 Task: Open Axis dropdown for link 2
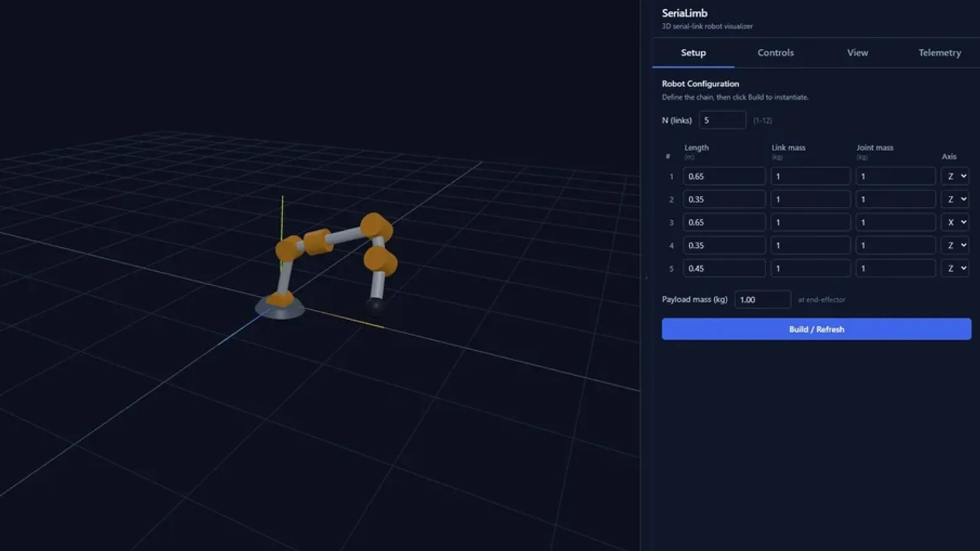pyautogui.click(x=955, y=199)
